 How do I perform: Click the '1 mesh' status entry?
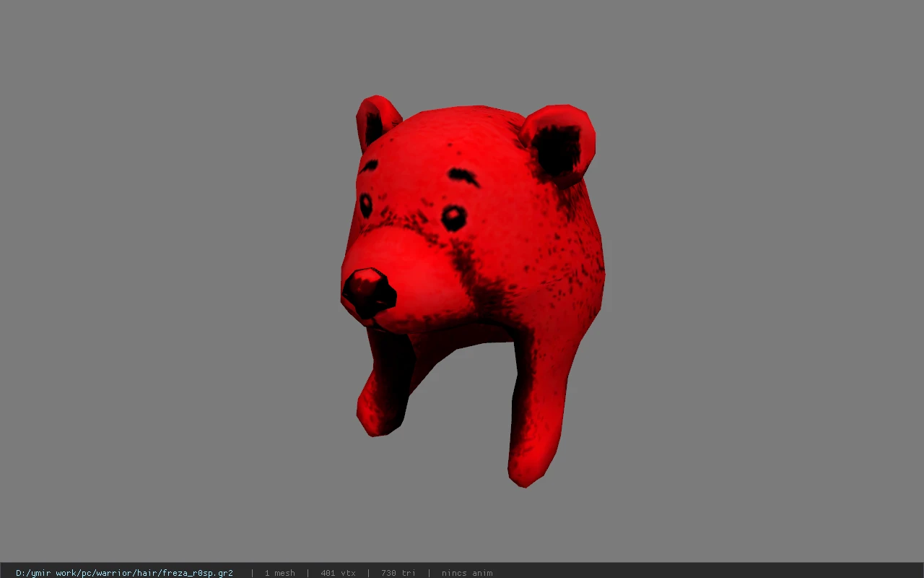[279, 573]
